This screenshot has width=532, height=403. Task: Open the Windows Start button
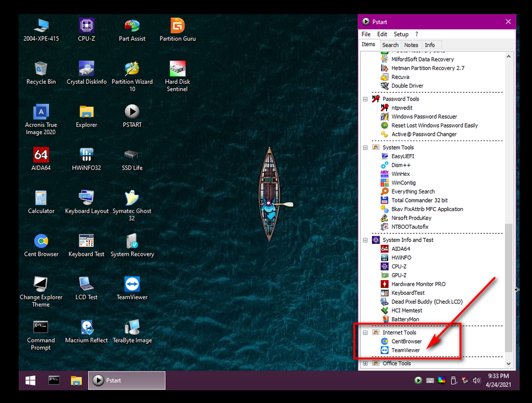[x=31, y=381]
